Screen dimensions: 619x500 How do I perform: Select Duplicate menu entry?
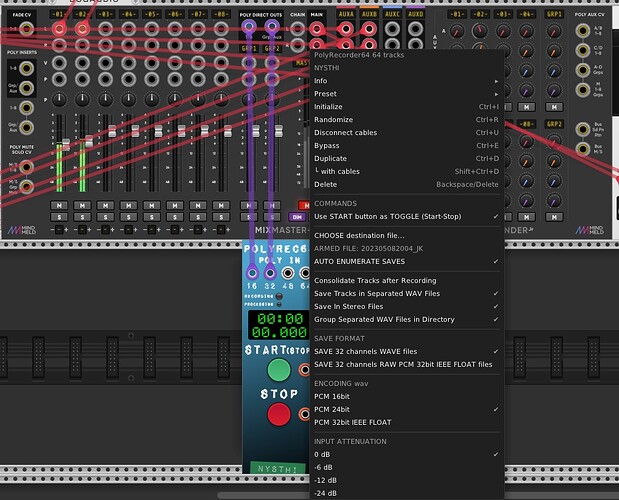pyautogui.click(x=406, y=158)
